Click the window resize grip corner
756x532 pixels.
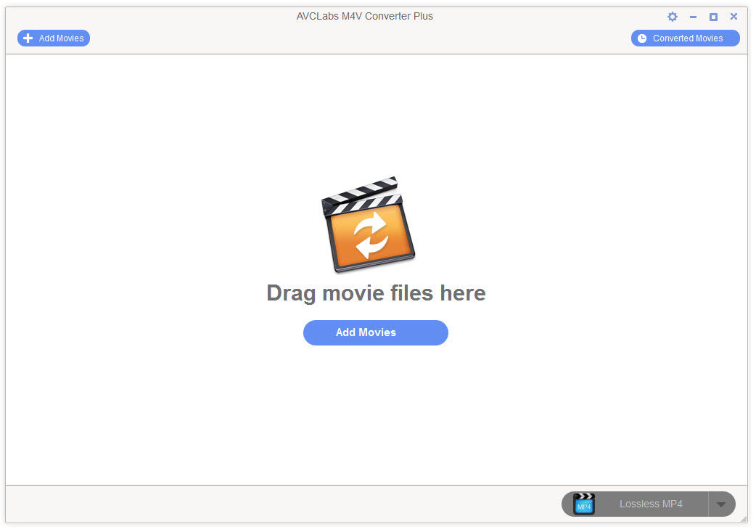coord(744,520)
